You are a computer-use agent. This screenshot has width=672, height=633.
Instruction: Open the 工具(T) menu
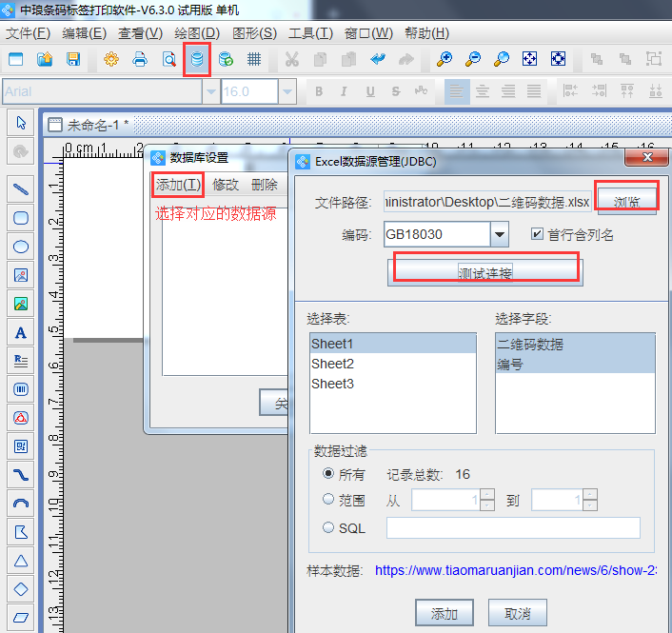click(x=310, y=32)
